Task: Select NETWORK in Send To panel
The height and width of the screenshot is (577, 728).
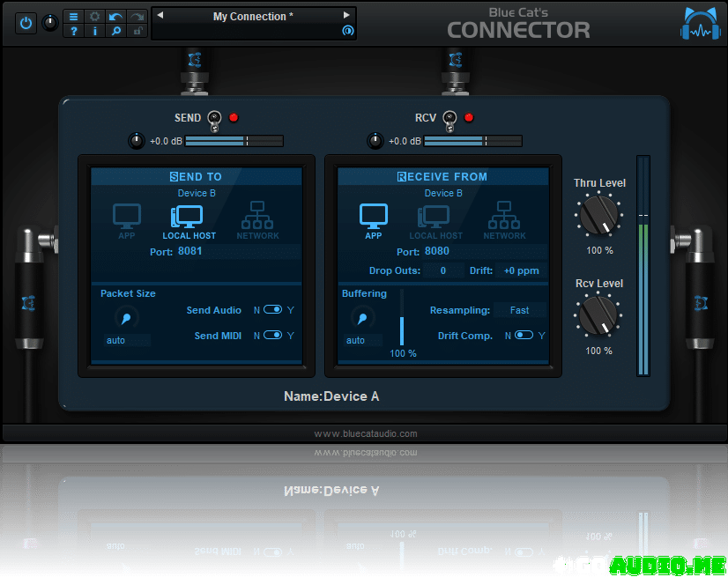Action: [x=257, y=220]
